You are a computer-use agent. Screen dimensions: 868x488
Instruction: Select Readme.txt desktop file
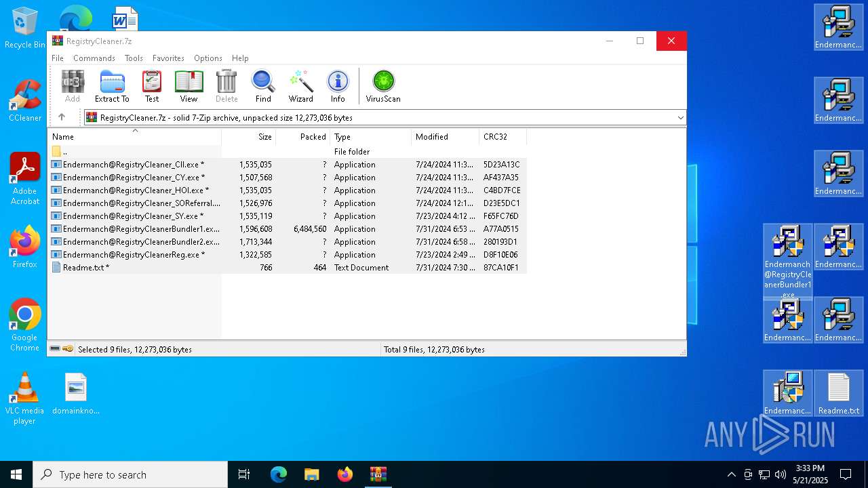[x=839, y=394]
